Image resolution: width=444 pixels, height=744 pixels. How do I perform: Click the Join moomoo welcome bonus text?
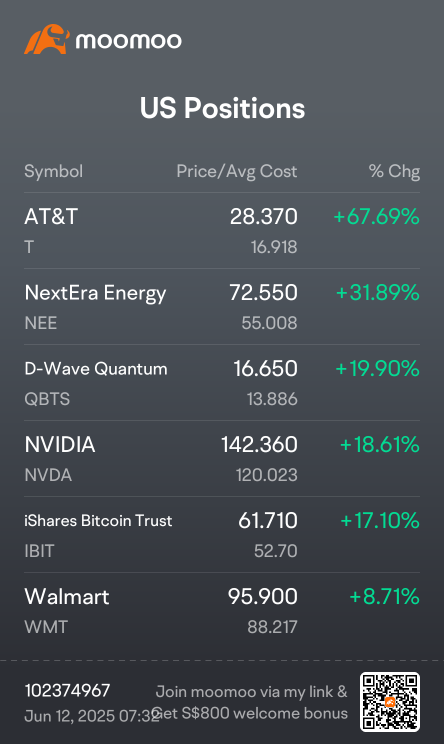pyautogui.click(x=250, y=702)
